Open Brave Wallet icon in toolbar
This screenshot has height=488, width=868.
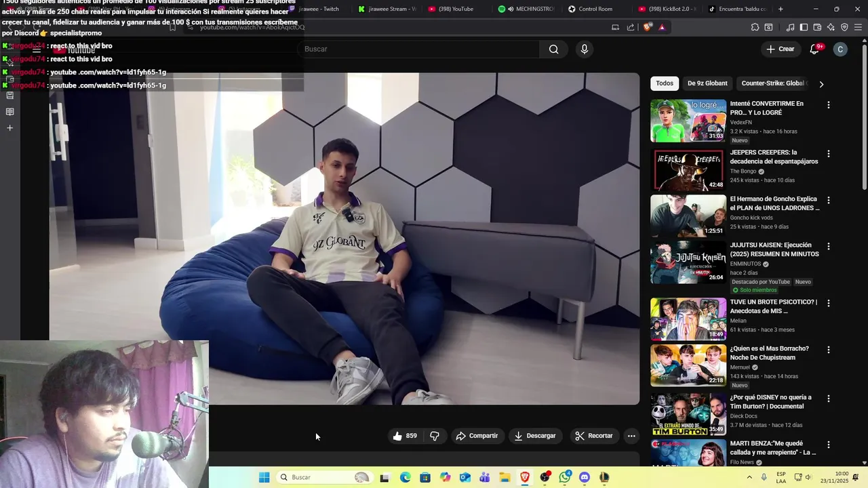817,27
